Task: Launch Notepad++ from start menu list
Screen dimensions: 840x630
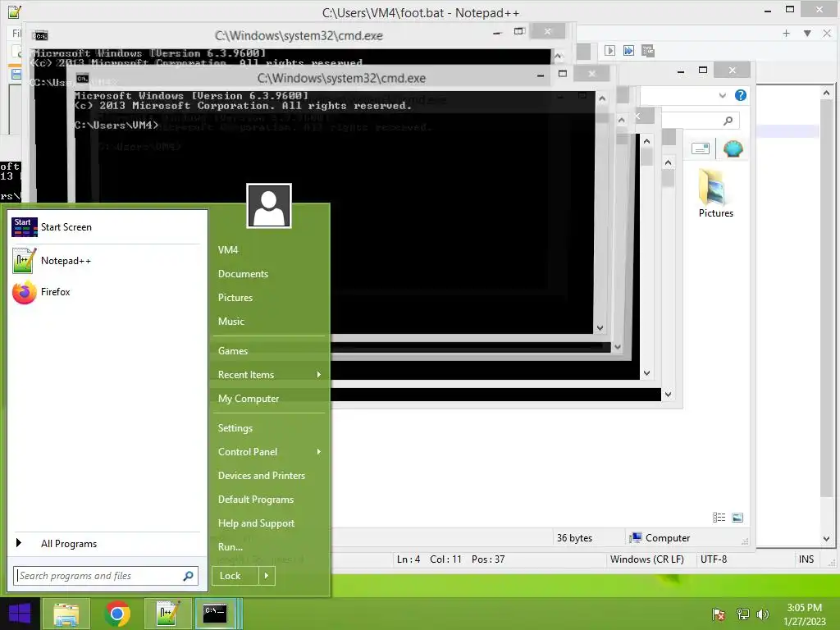Action: (107, 261)
